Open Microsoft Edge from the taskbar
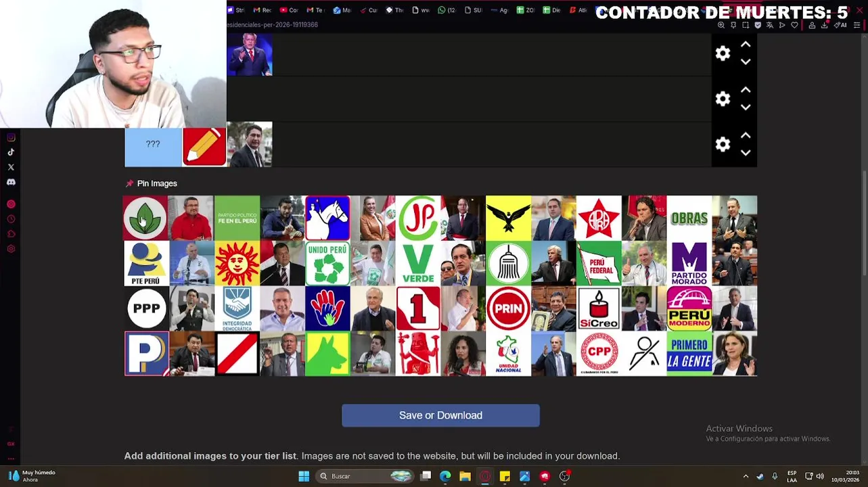Viewport: 868px width, 487px height. (445, 476)
